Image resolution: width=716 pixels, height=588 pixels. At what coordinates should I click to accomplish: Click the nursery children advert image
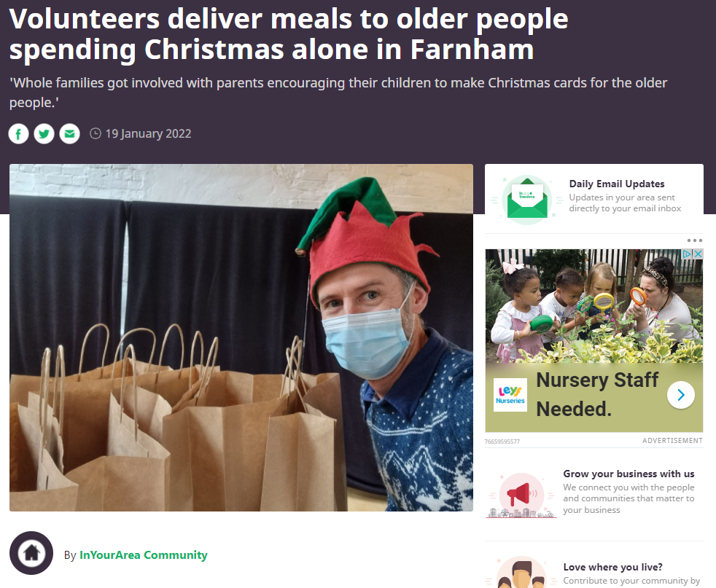pyautogui.click(x=594, y=306)
